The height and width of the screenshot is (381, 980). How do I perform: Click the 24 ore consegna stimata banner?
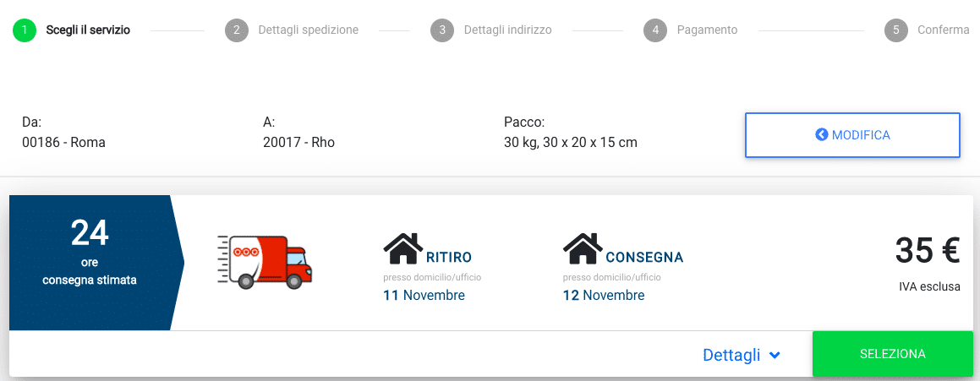90,262
